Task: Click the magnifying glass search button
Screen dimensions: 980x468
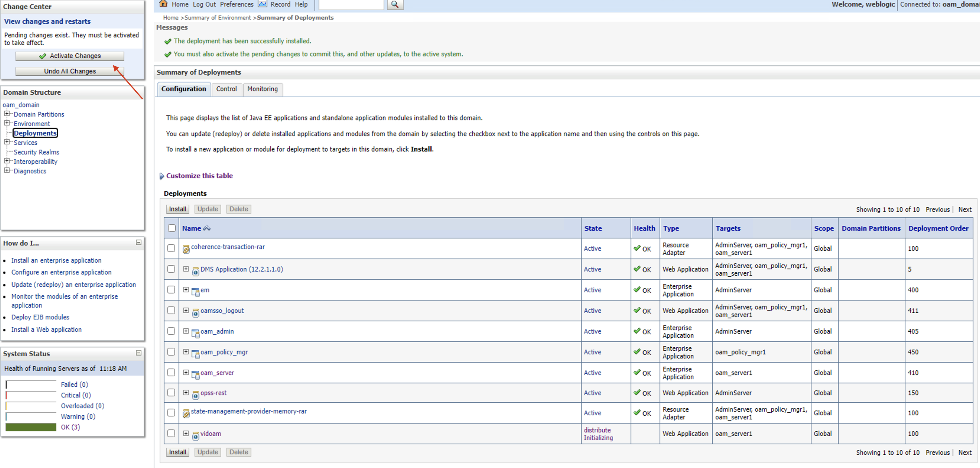Action: coord(395,4)
